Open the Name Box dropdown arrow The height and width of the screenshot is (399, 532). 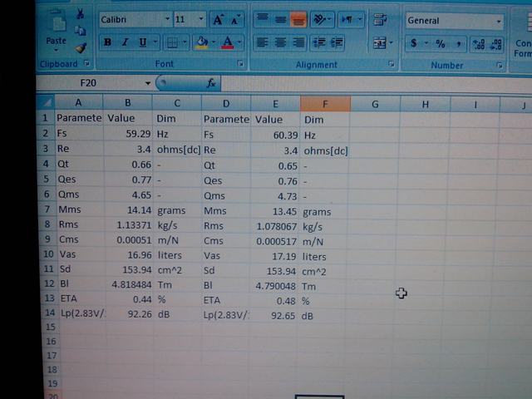click(x=148, y=83)
